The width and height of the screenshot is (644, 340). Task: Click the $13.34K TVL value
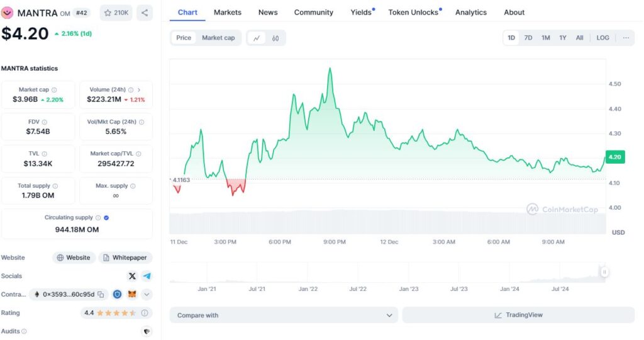pyautogui.click(x=38, y=164)
